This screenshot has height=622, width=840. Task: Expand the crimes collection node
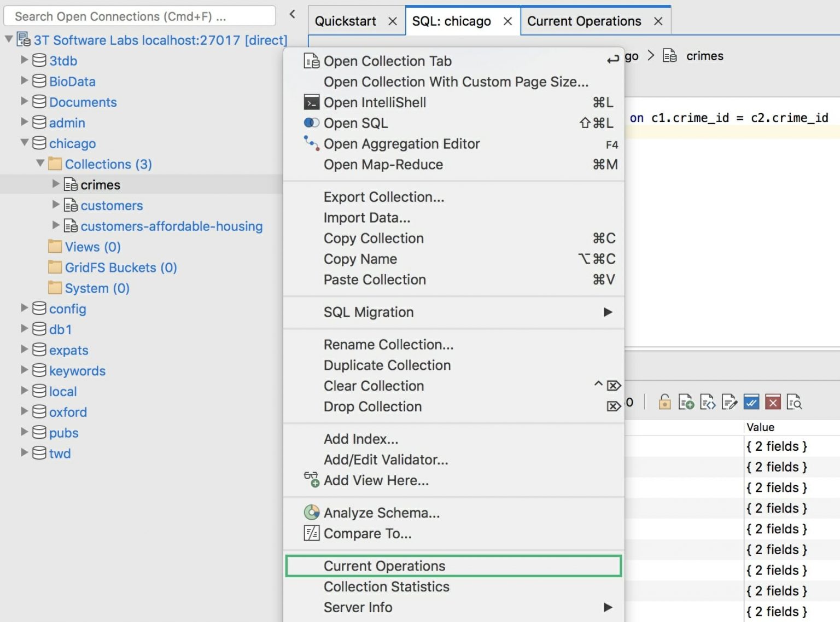pyautogui.click(x=55, y=184)
